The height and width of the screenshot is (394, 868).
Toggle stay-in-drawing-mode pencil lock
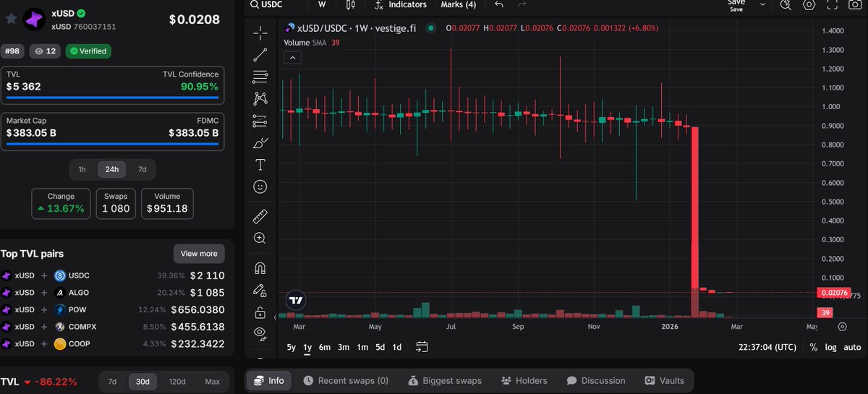(x=260, y=291)
